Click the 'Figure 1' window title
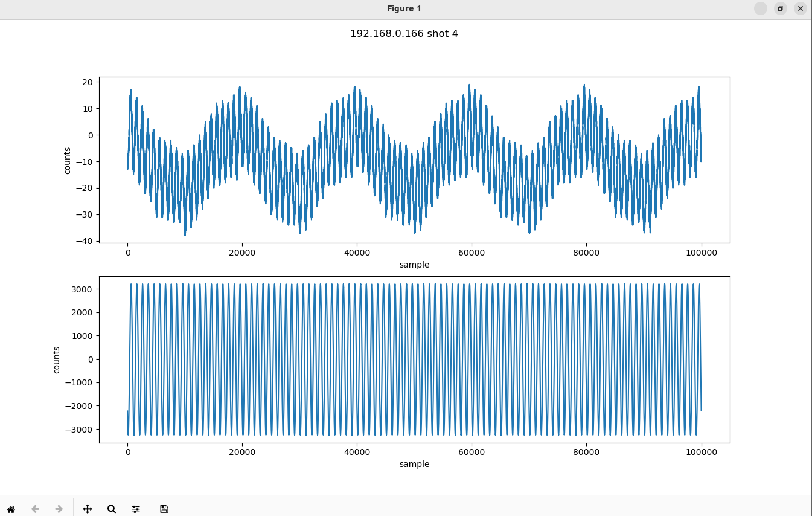The width and height of the screenshot is (812, 516). click(x=404, y=8)
